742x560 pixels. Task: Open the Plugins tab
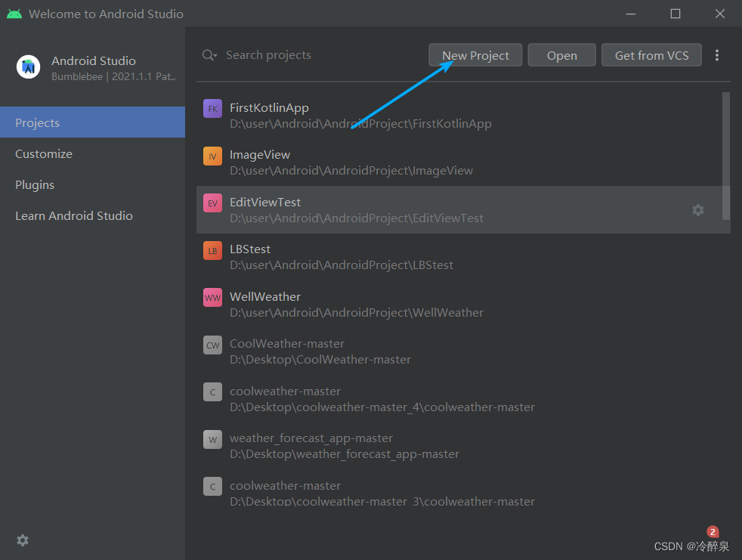(x=93, y=184)
